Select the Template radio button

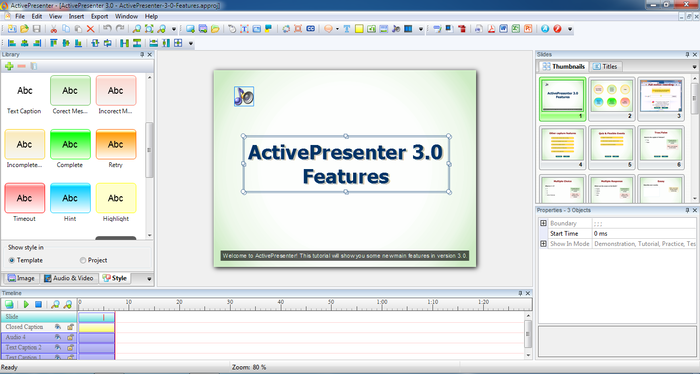coord(12,260)
